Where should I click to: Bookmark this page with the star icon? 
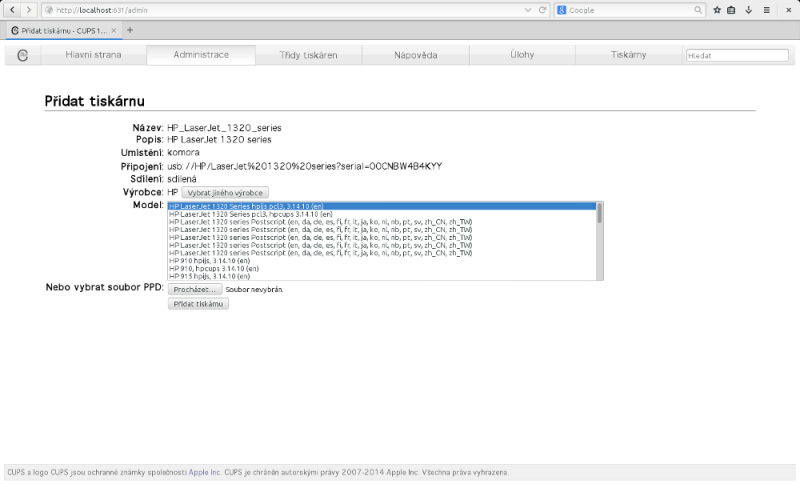(717, 9)
